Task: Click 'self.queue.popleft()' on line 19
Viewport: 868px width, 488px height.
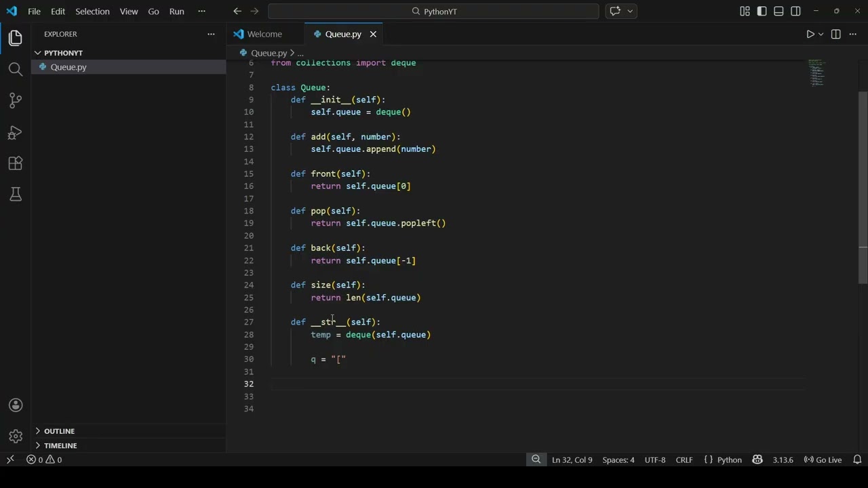Action: tap(396, 223)
